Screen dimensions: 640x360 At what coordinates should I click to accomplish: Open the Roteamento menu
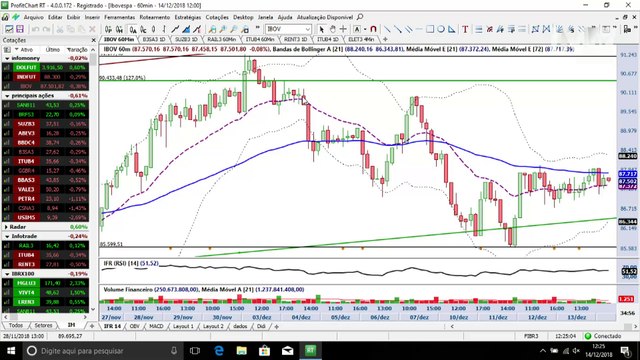point(155,17)
